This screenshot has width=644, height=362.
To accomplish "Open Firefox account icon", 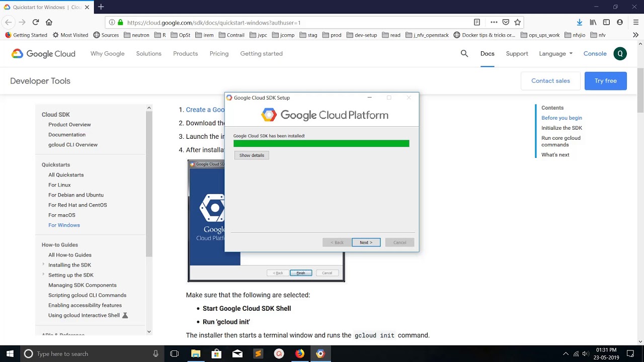I will pyautogui.click(x=620, y=22).
